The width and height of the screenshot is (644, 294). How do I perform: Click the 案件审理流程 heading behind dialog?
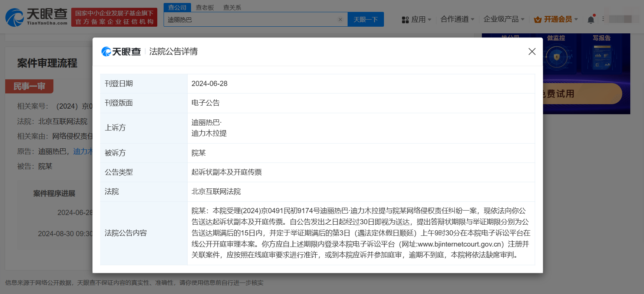(x=47, y=63)
